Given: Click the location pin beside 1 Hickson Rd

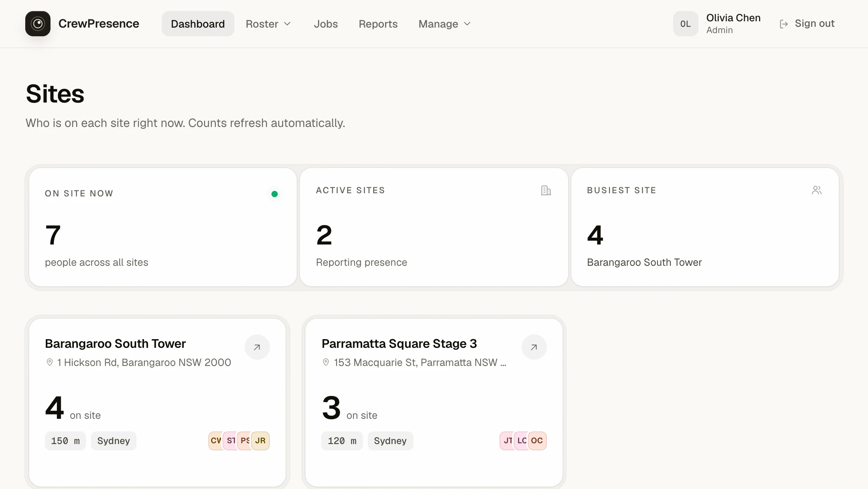Looking at the screenshot, I should click(50, 362).
